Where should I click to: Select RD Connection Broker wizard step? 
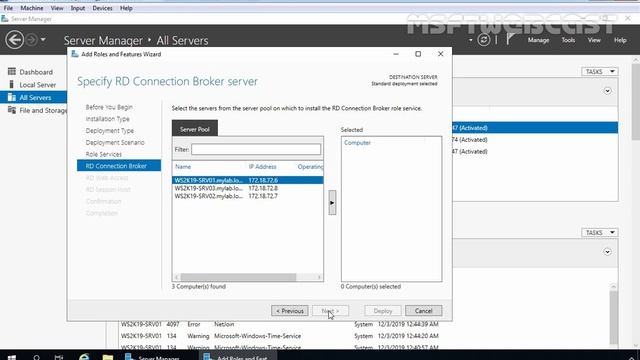coord(119,166)
